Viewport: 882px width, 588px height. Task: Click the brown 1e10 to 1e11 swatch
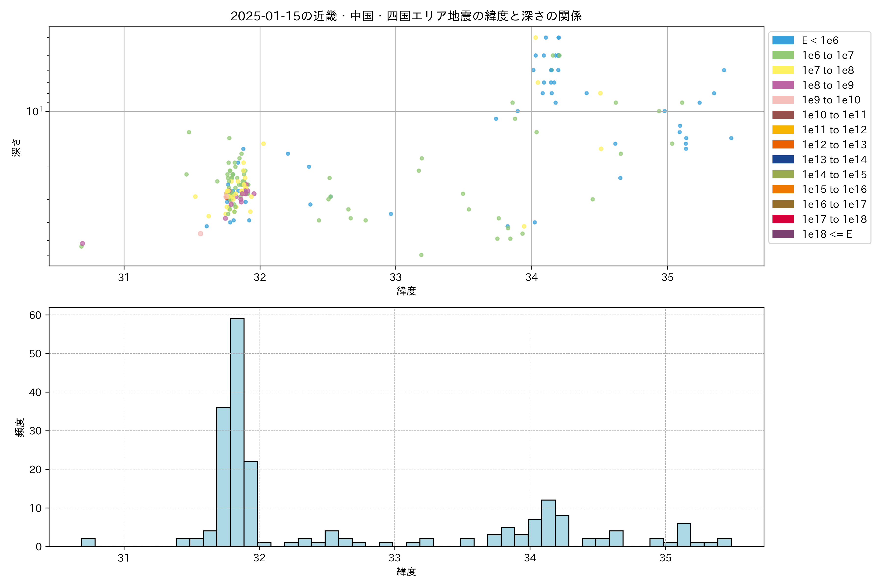pyautogui.click(x=783, y=115)
